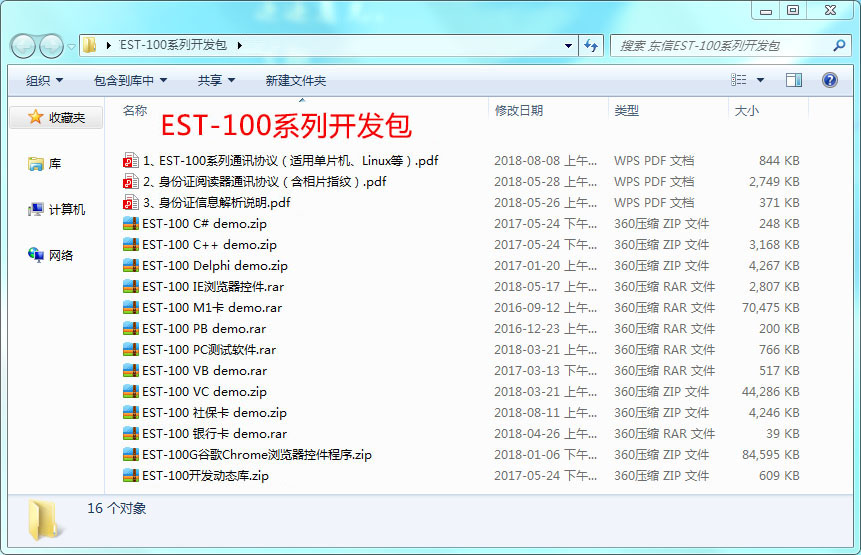Expand the address bar history dropdown
861x555 pixels.
[x=568, y=46]
